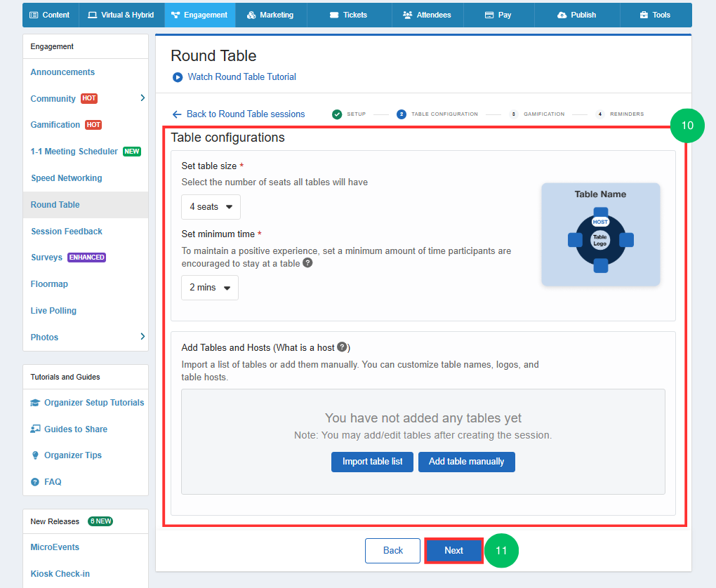Screen dimensions: 716x588
Task: Click the play icon beside Watch Round Table Tutorial
Action: pyautogui.click(x=177, y=77)
